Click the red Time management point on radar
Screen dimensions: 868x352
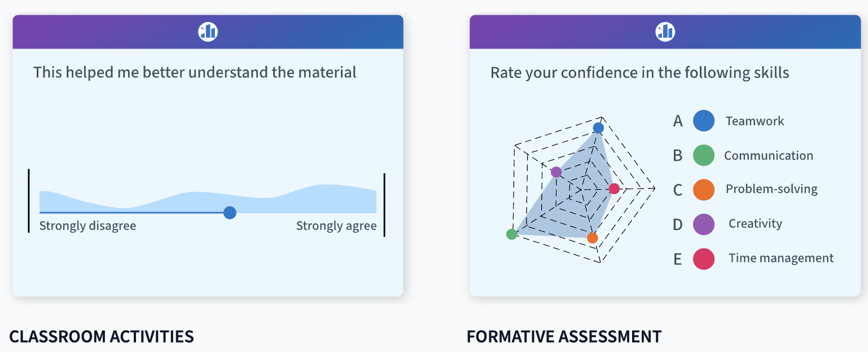(x=614, y=189)
